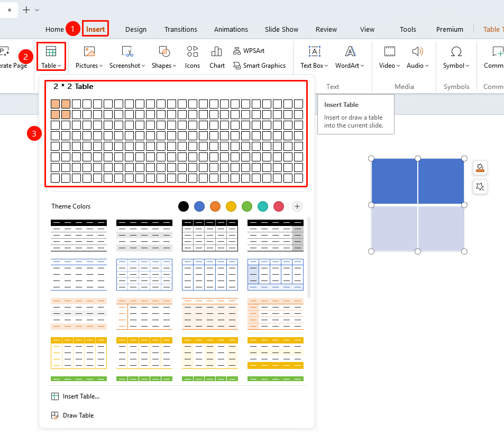Image resolution: width=504 pixels, height=434 pixels.
Task: Add a new tab with the plus icon
Action: [x=26, y=10]
